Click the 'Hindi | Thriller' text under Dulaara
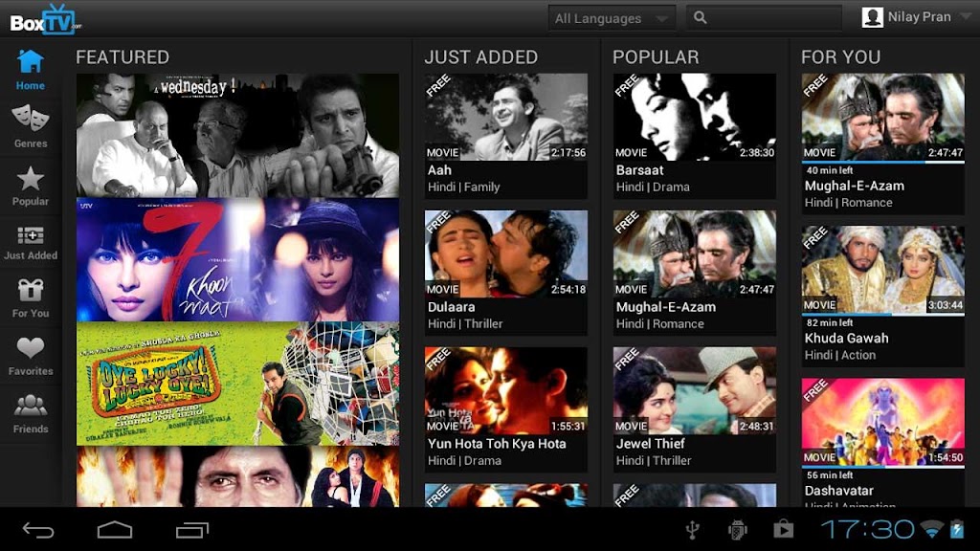 point(465,323)
